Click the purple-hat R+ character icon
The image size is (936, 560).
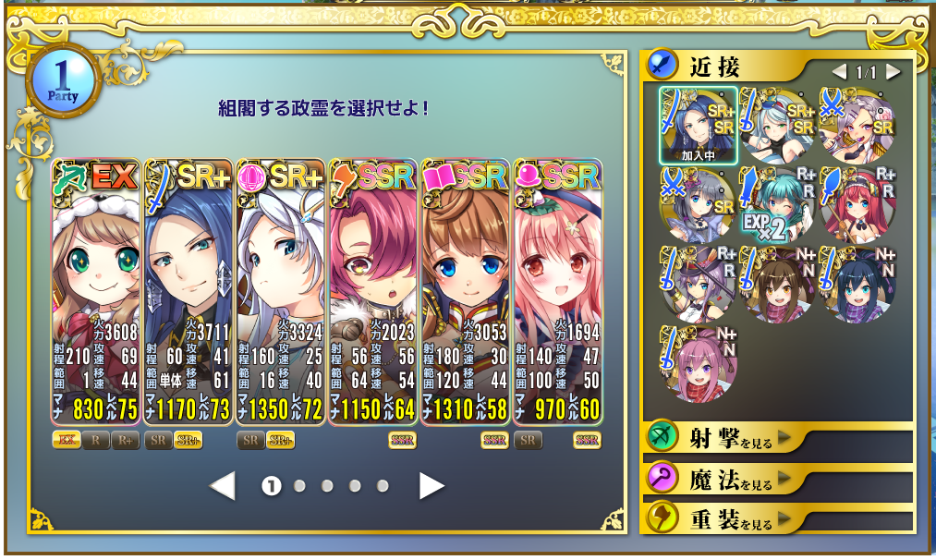click(698, 285)
